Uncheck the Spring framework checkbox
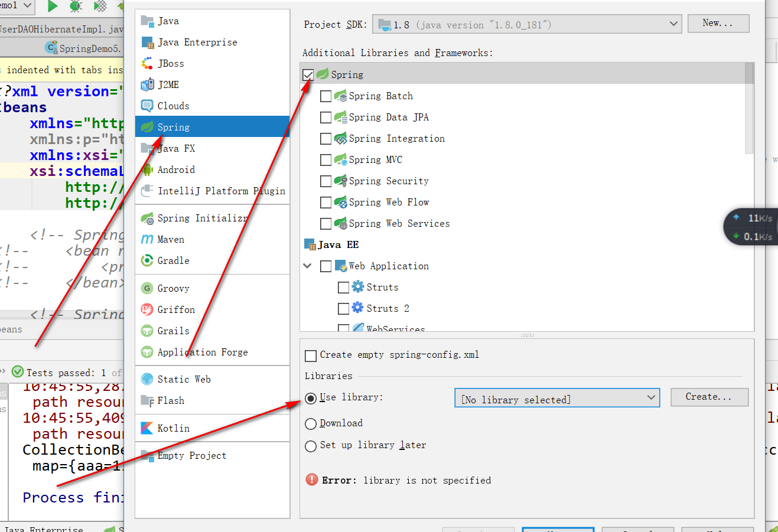Screen dimensions: 778x532 coord(308,75)
